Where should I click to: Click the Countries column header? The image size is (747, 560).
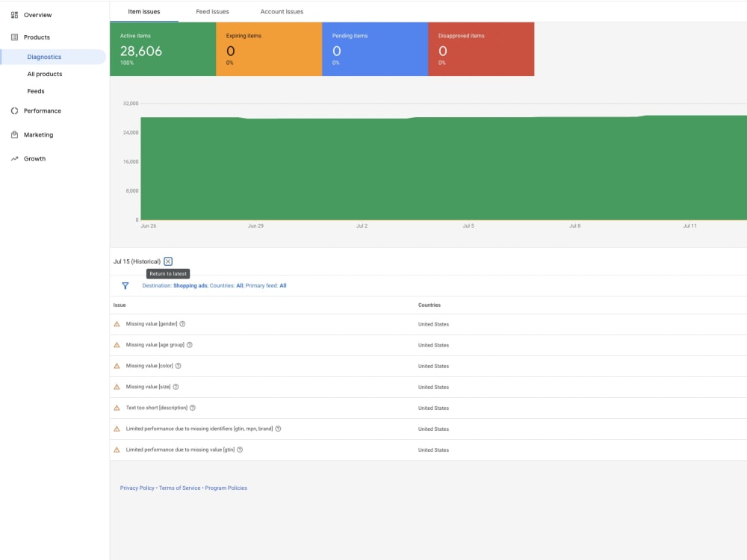coord(430,305)
